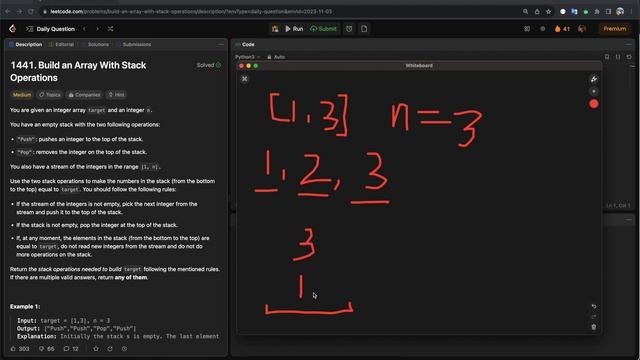Click the Medium difficulty tag
Screen dimensions: 640x360
tap(22, 95)
